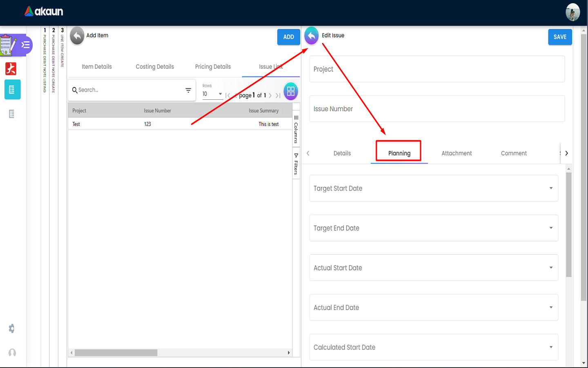Screen dimensions: 588x368
Task: Expand the Actual End Date dropdown
Action: tap(551, 307)
